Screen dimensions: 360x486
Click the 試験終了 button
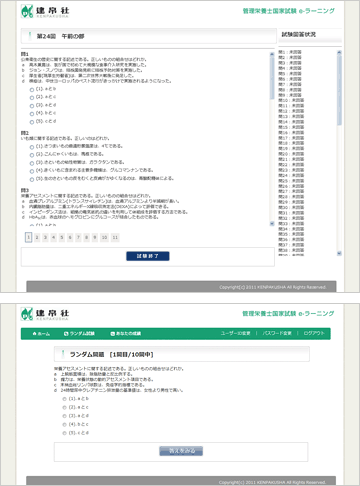148,256
